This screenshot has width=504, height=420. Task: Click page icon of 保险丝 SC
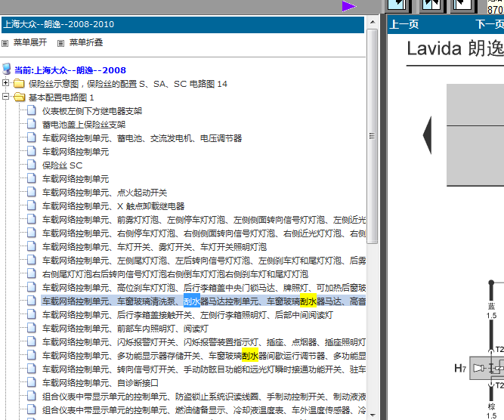[32, 164]
